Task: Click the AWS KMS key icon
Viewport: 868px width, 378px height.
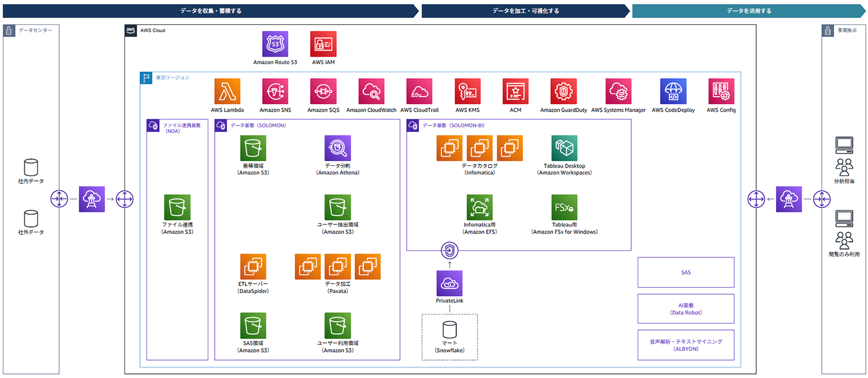Action: pos(467,91)
